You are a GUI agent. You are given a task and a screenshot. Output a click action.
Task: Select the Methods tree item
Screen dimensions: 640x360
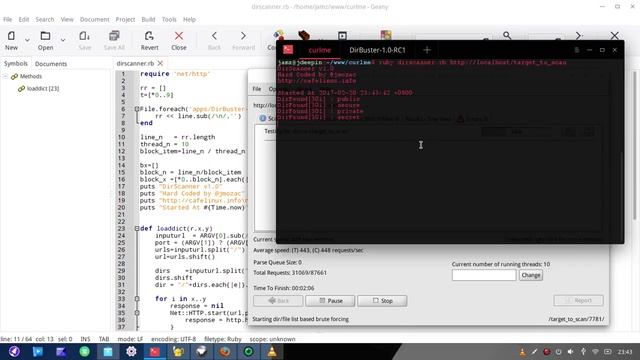coord(31,76)
